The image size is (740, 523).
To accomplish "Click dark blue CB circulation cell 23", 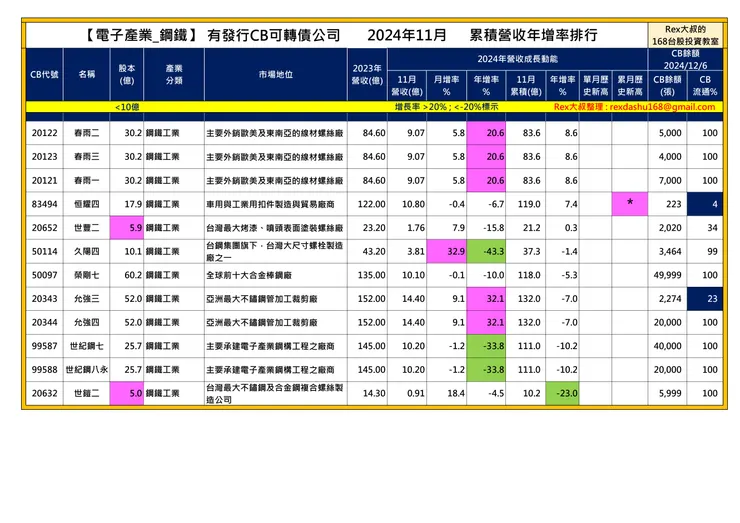I will coord(705,298).
